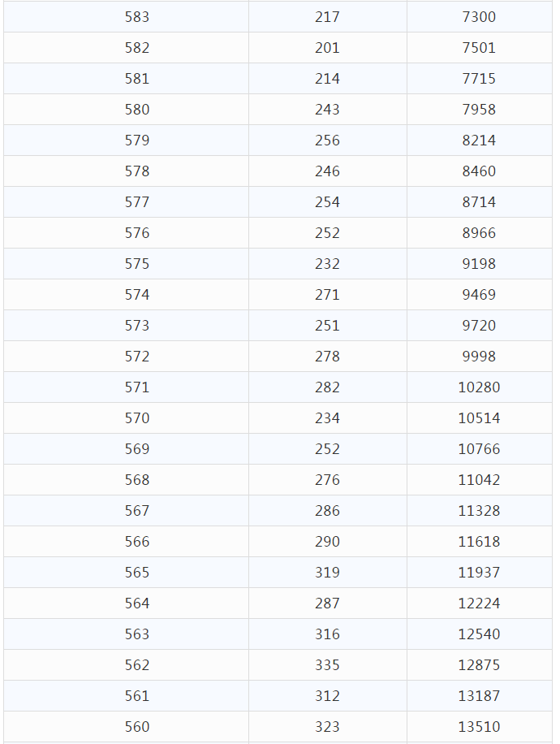Screen dimensions: 560x744
Task: Click the score cell 566
Action: tap(137, 542)
